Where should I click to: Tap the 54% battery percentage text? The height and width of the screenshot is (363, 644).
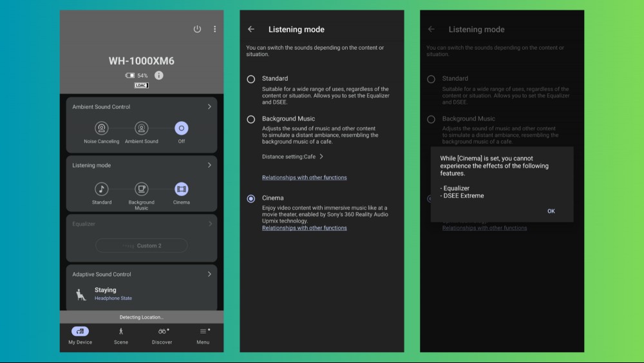tap(142, 75)
